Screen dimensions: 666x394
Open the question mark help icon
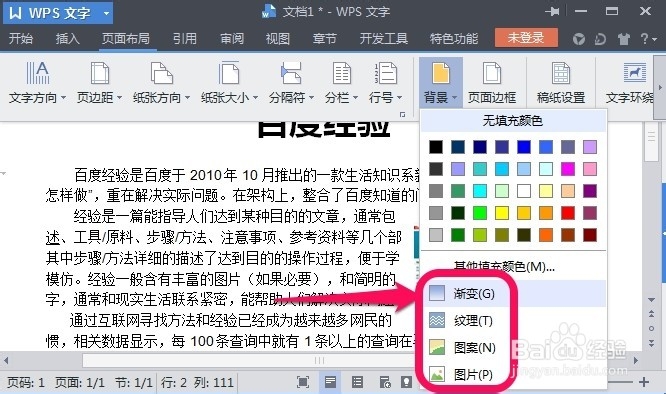click(x=644, y=39)
